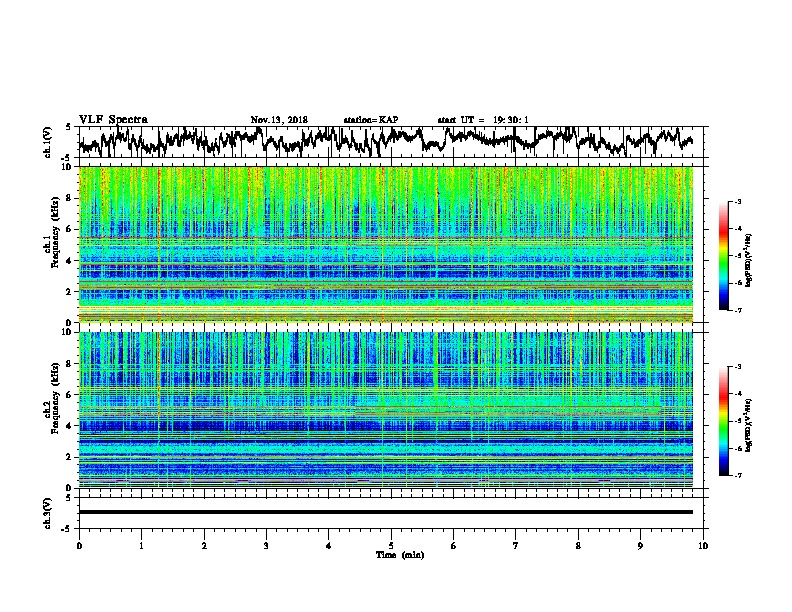792x612 pixels.
Task: Click the ch.1 spectrogram color scale bar
Action: pos(723,256)
